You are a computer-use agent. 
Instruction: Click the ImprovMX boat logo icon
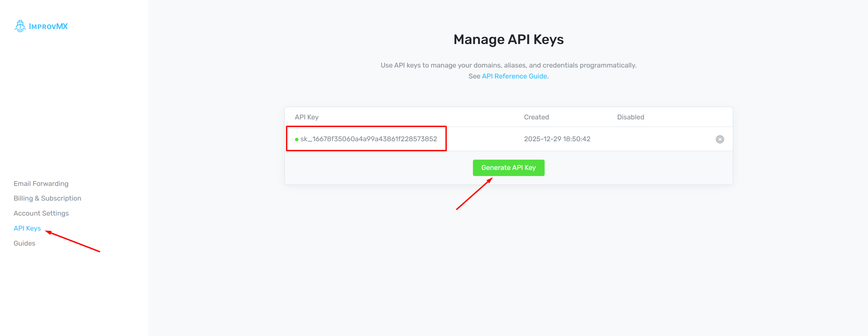click(20, 26)
